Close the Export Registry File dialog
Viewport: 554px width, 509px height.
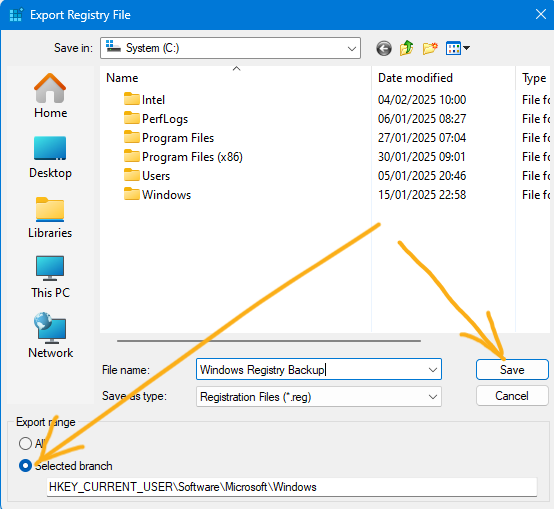541,15
